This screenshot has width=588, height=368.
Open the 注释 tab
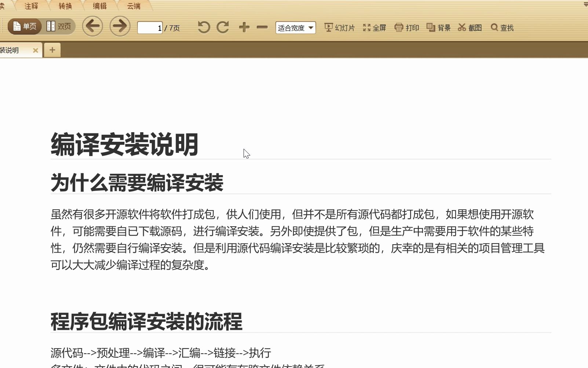[x=31, y=6]
